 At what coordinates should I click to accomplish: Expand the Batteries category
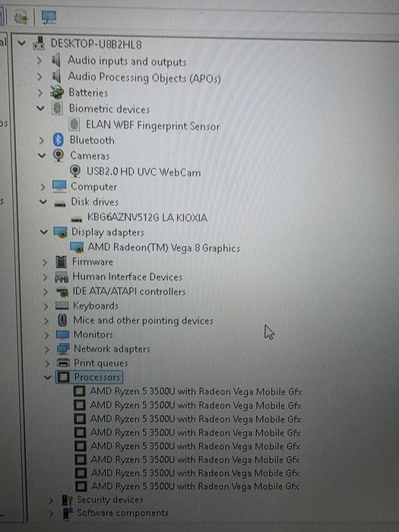coord(40,92)
